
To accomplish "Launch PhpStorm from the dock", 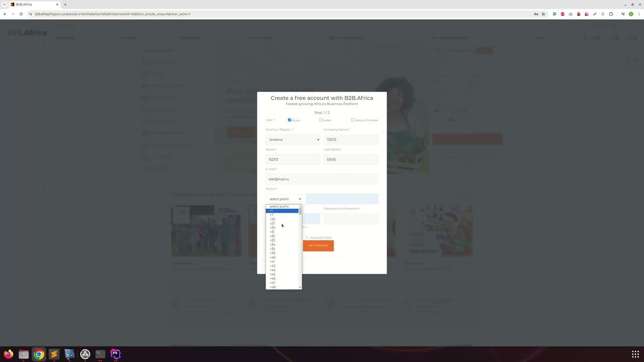I will click(x=115, y=354).
